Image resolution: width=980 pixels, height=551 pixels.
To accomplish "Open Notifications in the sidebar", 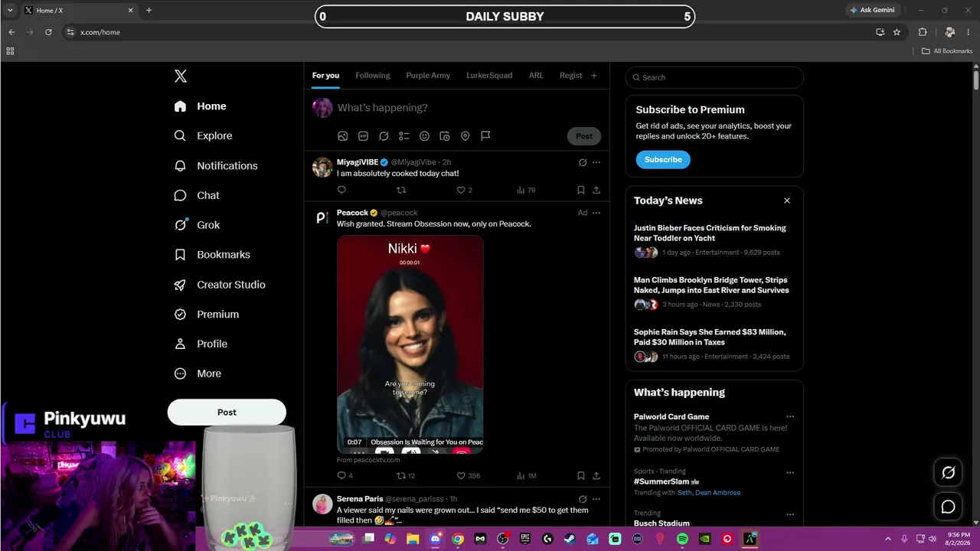I will pyautogui.click(x=216, y=165).
